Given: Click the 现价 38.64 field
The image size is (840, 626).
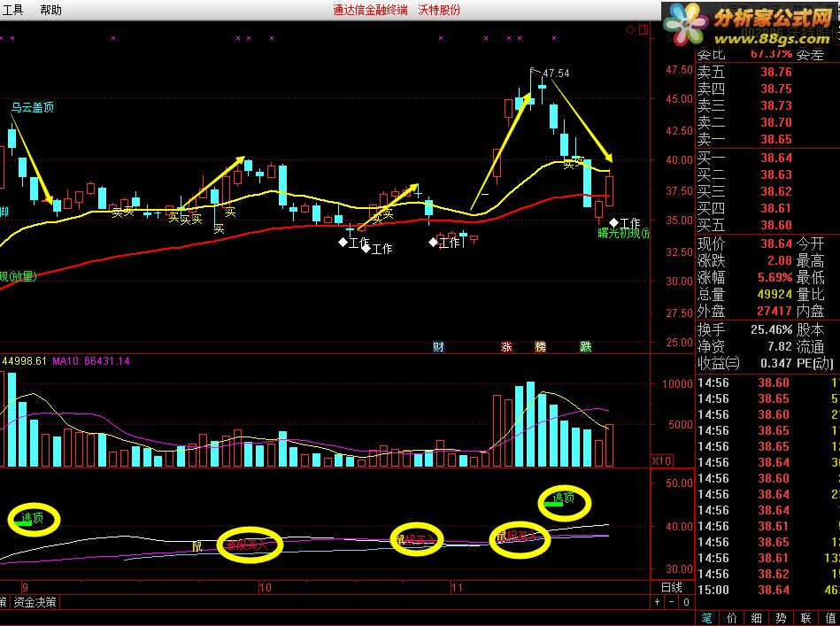Looking at the screenshot, I should tap(744, 243).
